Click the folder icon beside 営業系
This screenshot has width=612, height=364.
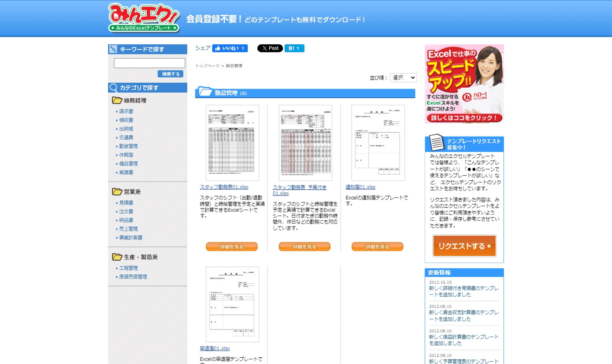click(117, 191)
